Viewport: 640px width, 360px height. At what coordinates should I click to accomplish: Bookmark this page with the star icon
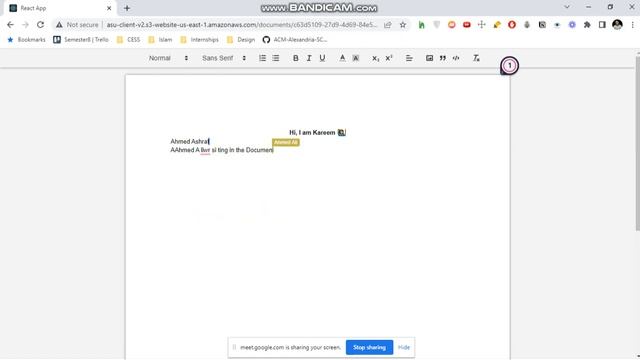(x=403, y=25)
